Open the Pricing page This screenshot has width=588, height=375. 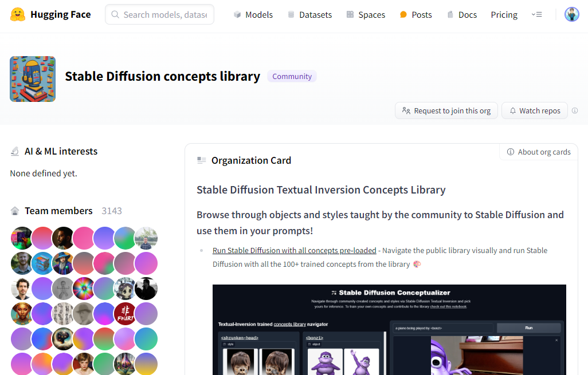click(x=504, y=15)
